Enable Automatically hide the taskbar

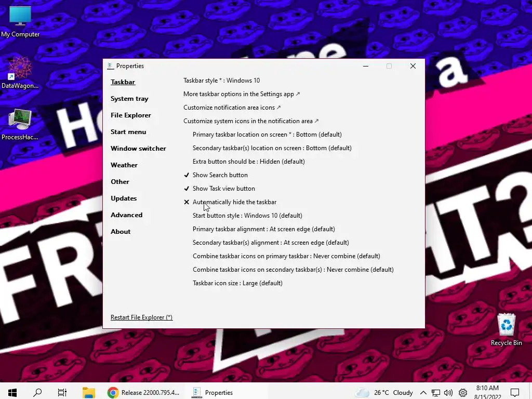[230, 202]
